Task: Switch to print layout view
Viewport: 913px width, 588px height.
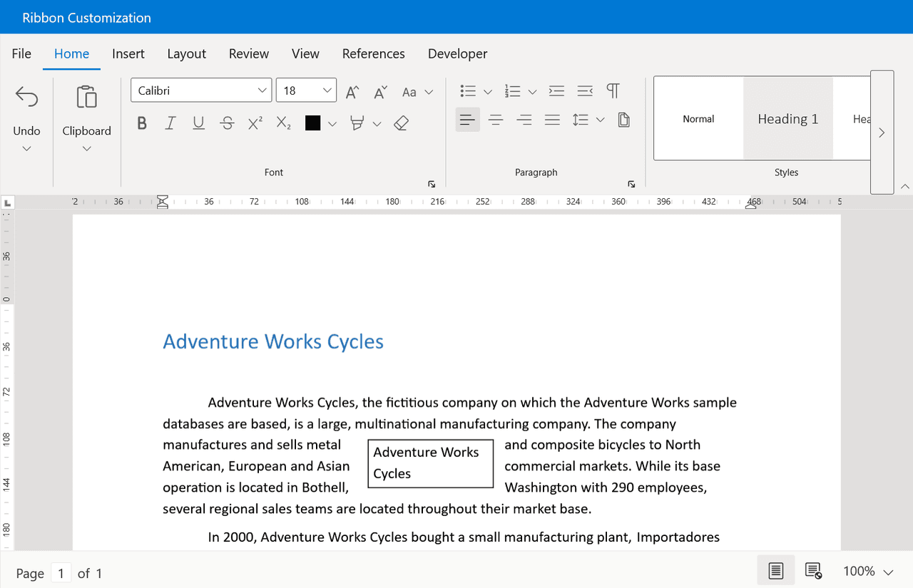Action: (776, 571)
